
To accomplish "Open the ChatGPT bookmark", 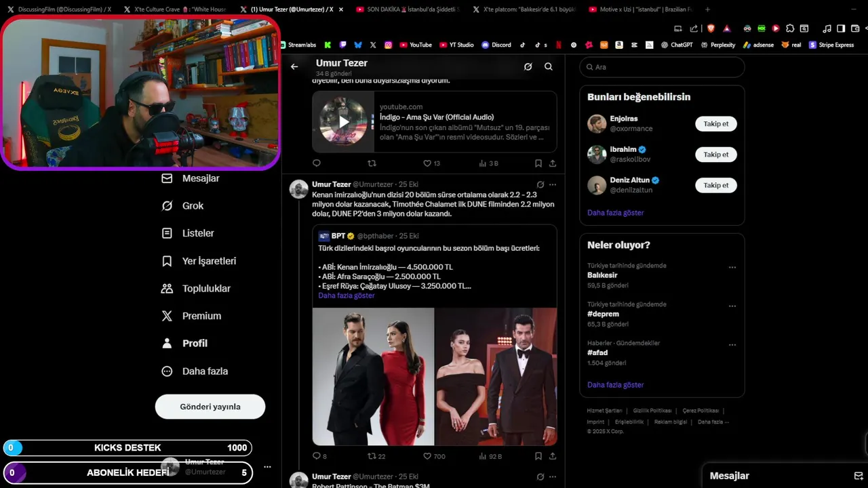I will [x=677, y=45].
